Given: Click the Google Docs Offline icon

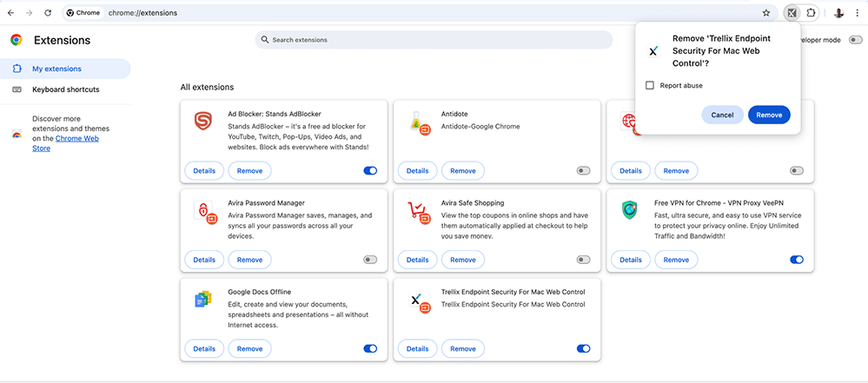Looking at the screenshot, I should 203,300.
